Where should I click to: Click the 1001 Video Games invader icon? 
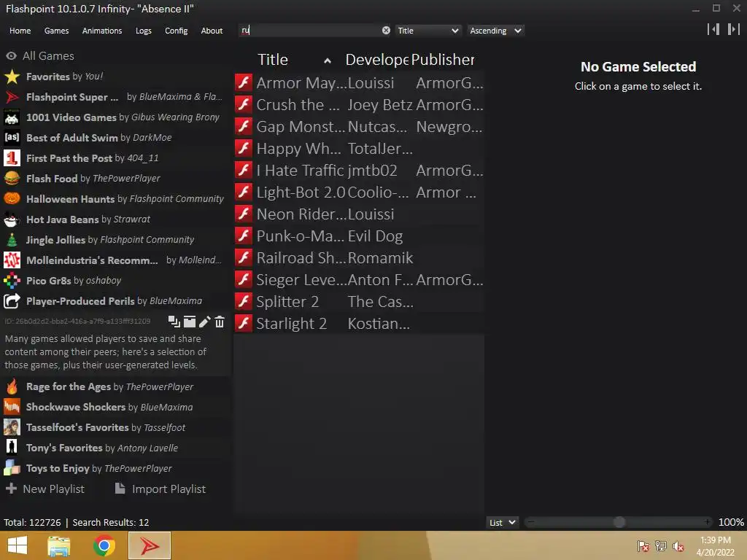pyautogui.click(x=12, y=117)
